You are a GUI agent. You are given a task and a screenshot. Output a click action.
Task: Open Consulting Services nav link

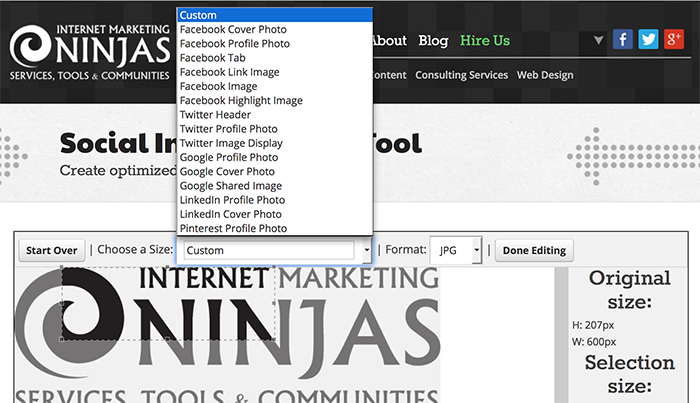click(462, 75)
